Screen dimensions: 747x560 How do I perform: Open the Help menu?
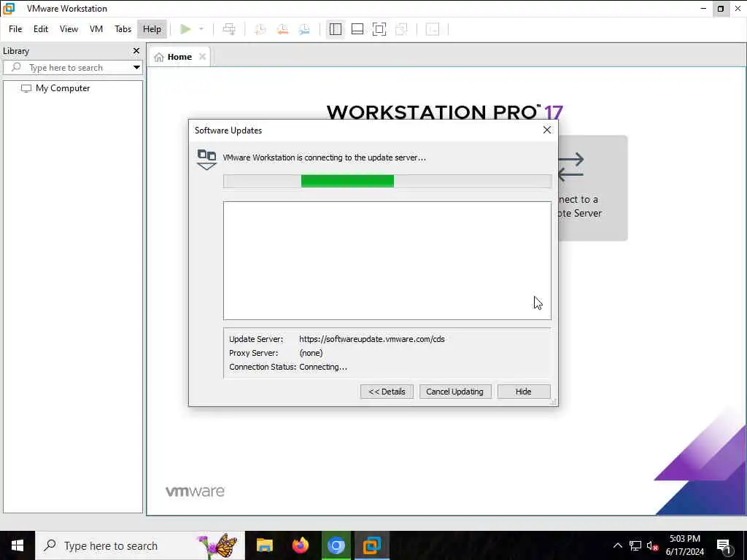(152, 29)
